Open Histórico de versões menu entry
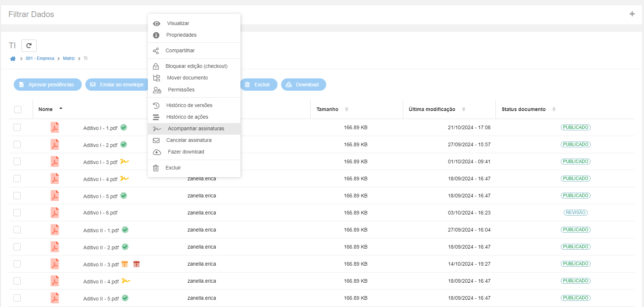This screenshot has height=307, width=644. tap(194, 105)
